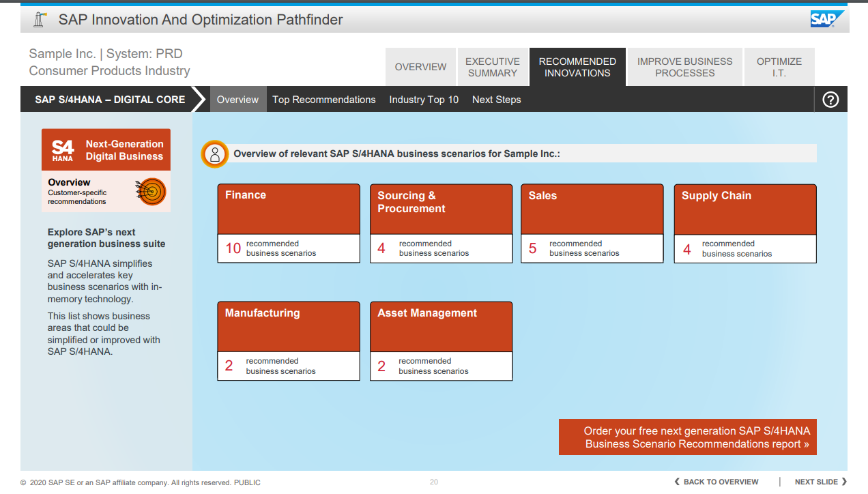Click the lighthouse Pathfinder icon
Viewport: 868px width, 494px height.
point(40,20)
